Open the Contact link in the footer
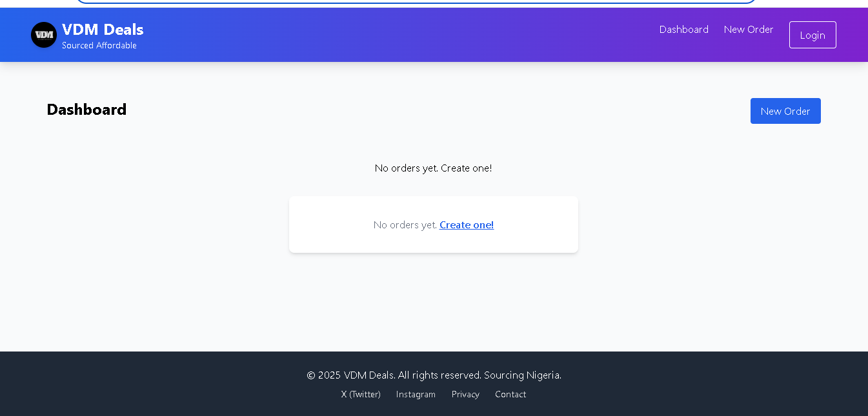Image resolution: width=868 pixels, height=416 pixels. [x=510, y=394]
